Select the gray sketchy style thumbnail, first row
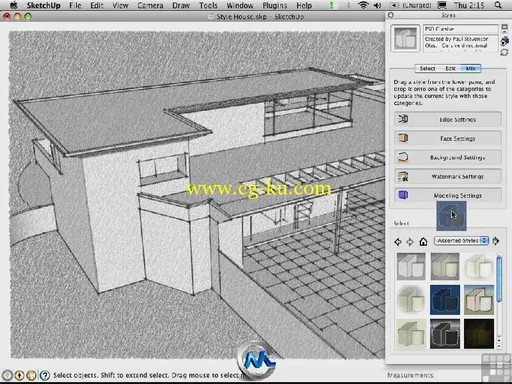512x384 pixels. point(411,266)
